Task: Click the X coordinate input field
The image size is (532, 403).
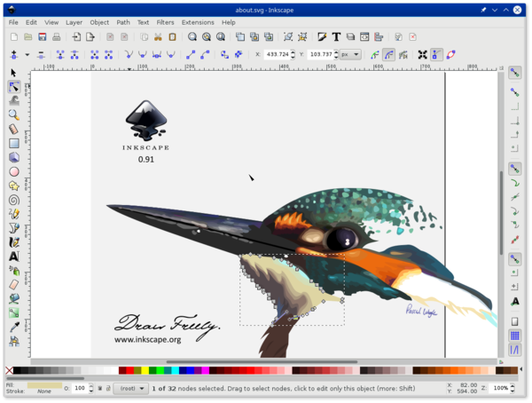Action: click(x=278, y=54)
